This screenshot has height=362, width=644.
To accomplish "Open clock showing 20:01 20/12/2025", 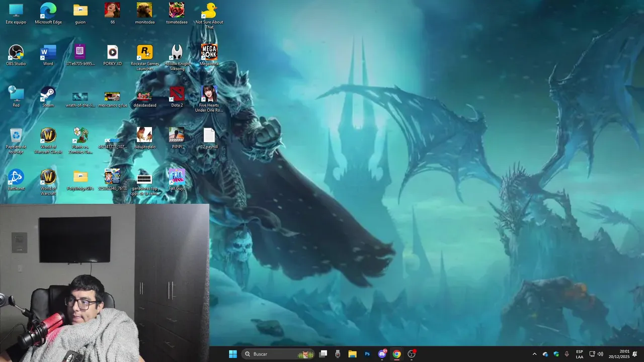I will [x=619, y=354].
